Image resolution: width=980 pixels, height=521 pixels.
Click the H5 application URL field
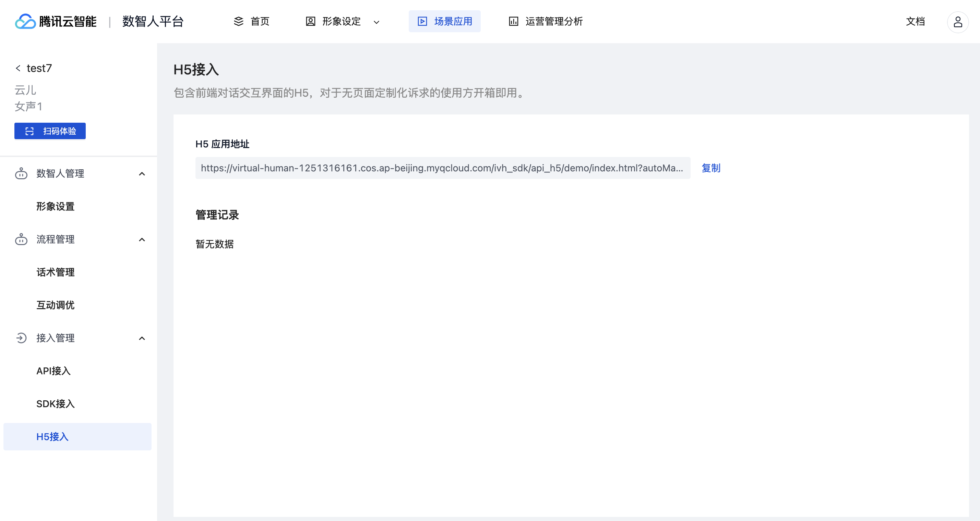(442, 168)
